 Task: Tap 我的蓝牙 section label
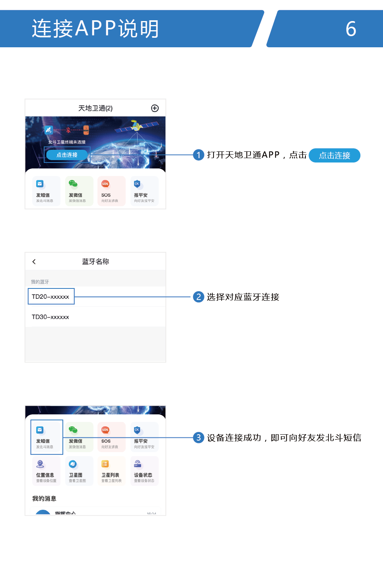(x=40, y=282)
